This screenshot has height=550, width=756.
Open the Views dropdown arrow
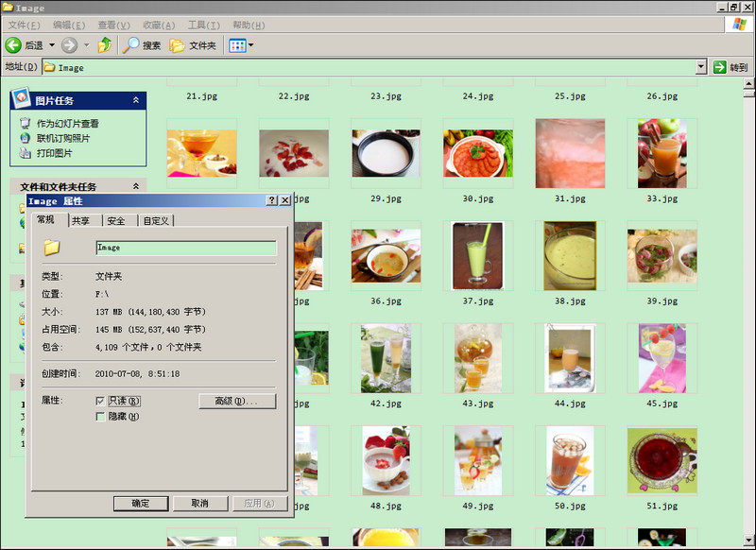click(251, 45)
